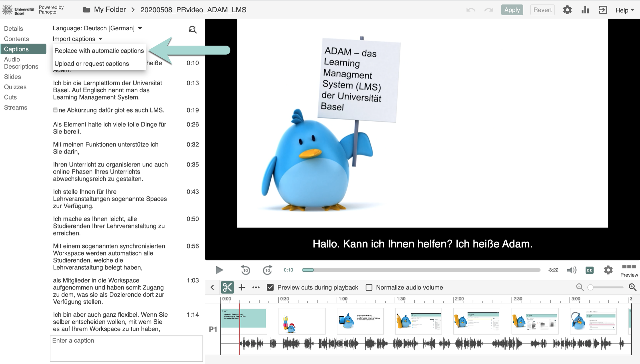The image size is (640, 364).
Task: Choose Replace with automatic captions
Action: coord(99,51)
